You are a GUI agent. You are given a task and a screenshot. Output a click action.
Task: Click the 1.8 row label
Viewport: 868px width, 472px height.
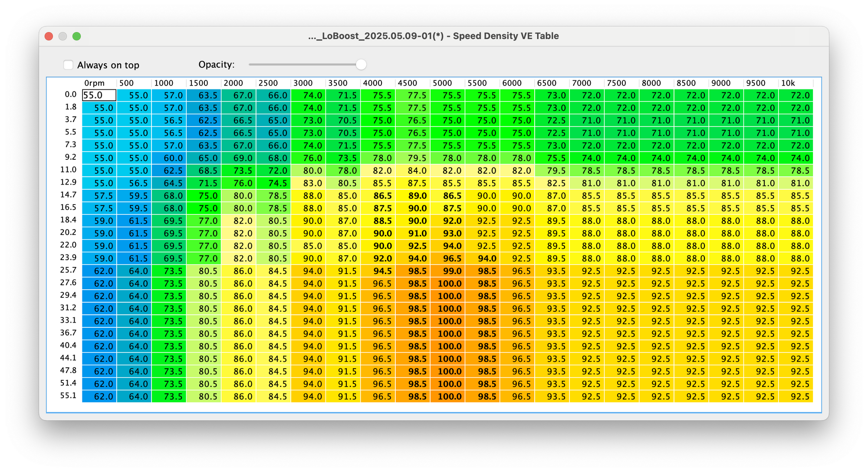(x=71, y=107)
